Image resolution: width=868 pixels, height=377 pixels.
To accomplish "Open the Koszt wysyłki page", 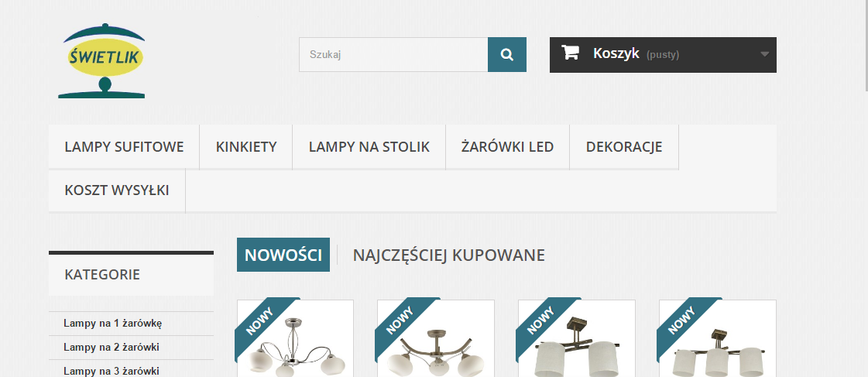I will tap(117, 190).
